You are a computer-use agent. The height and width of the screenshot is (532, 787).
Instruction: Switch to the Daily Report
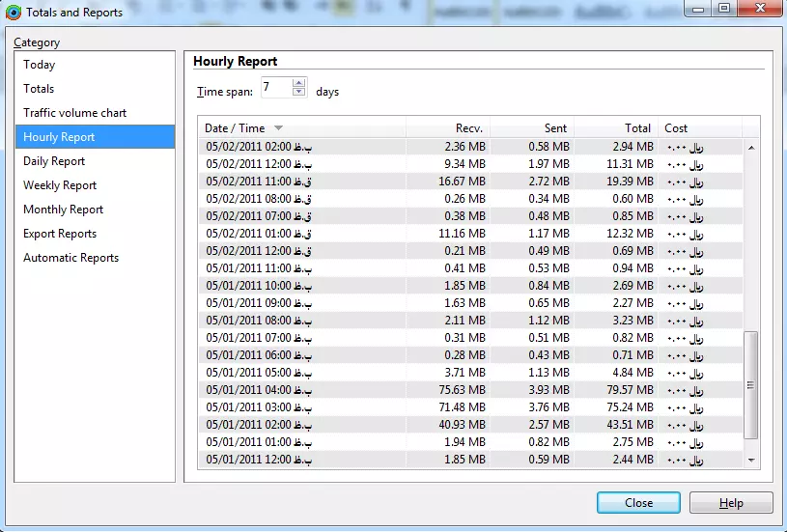54,161
